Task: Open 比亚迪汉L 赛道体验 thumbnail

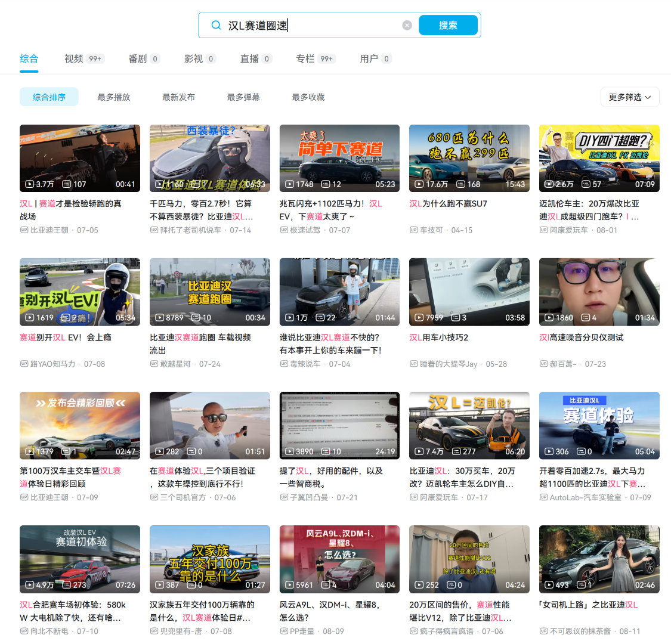Action: [x=599, y=425]
